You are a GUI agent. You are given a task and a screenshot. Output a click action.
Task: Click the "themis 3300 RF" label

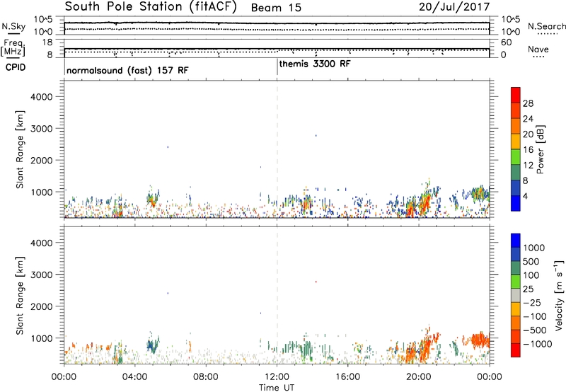pyautogui.click(x=315, y=64)
